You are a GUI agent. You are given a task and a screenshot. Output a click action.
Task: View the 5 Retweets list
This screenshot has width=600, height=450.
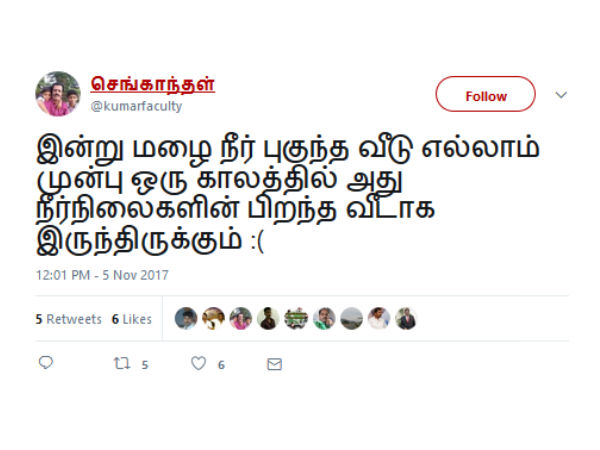tap(68, 319)
